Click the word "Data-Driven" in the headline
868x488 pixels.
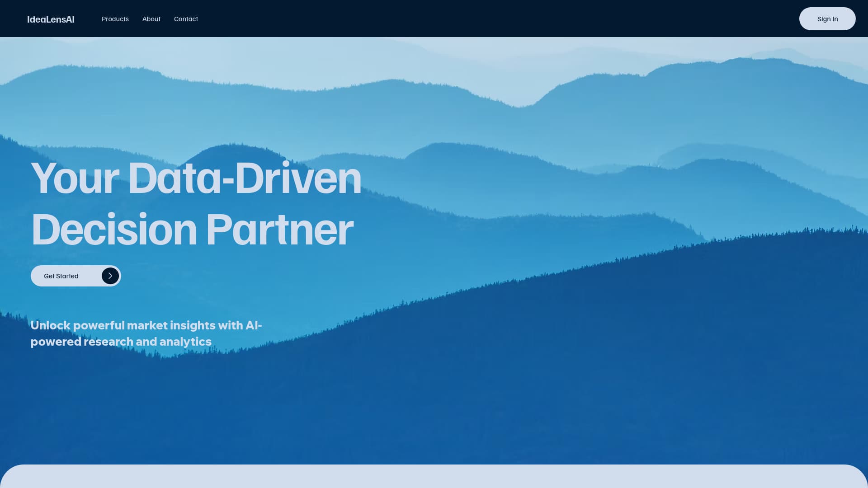(245, 178)
